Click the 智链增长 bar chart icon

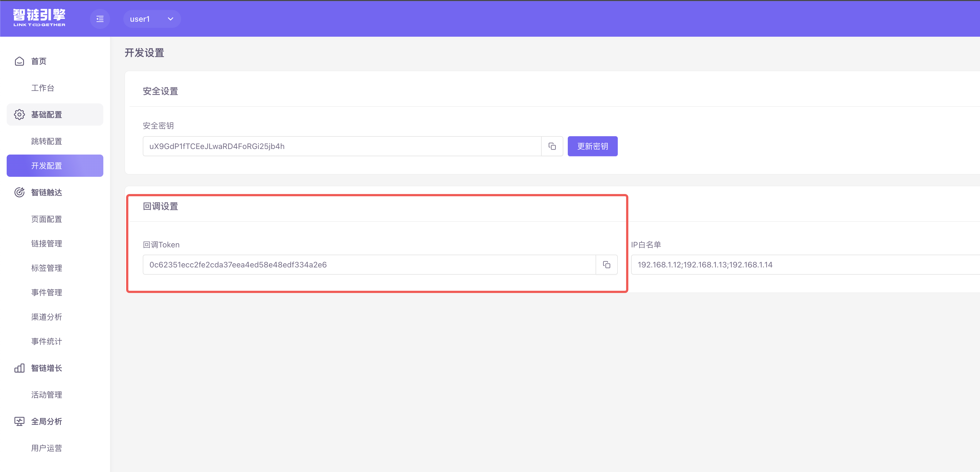click(19, 368)
